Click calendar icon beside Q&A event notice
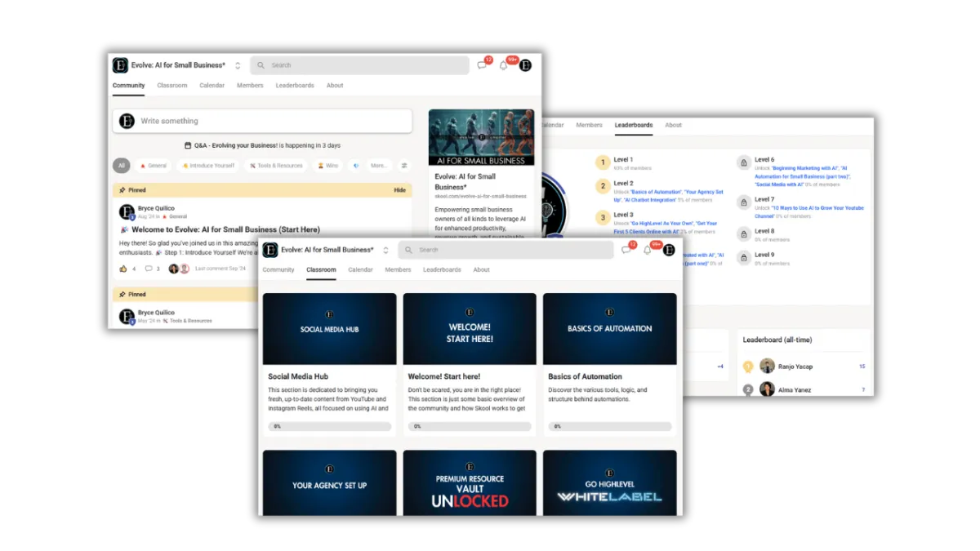Image resolution: width=980 pixels, height=551 pixels. click(188, 145)
